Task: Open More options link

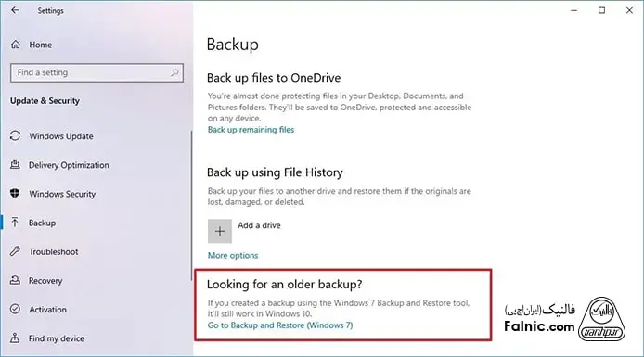Action: pos(233,255)
